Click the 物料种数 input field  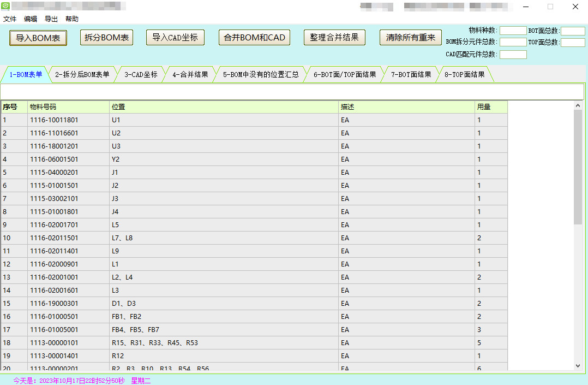(513, 31)
